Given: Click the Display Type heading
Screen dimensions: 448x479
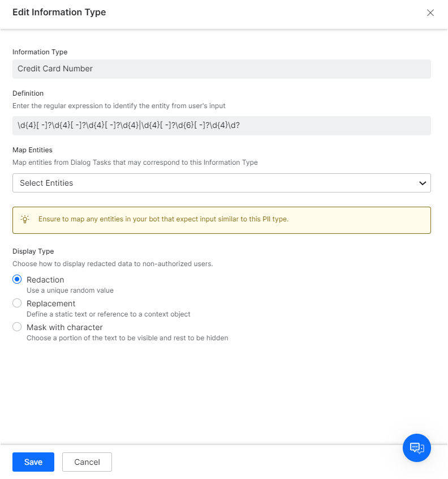Looking at the screenshot, I should (x=33, y=251).
